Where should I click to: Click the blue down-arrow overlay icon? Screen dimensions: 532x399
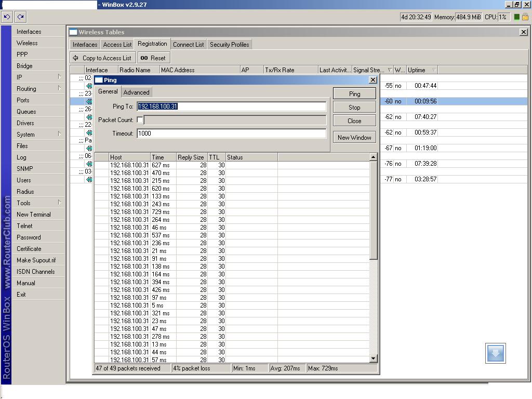(495, 353)
